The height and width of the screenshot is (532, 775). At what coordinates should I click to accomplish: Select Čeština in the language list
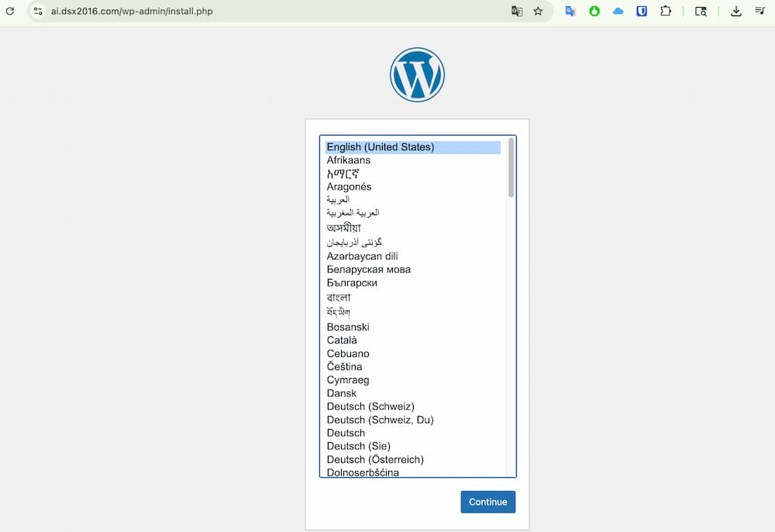413,366
